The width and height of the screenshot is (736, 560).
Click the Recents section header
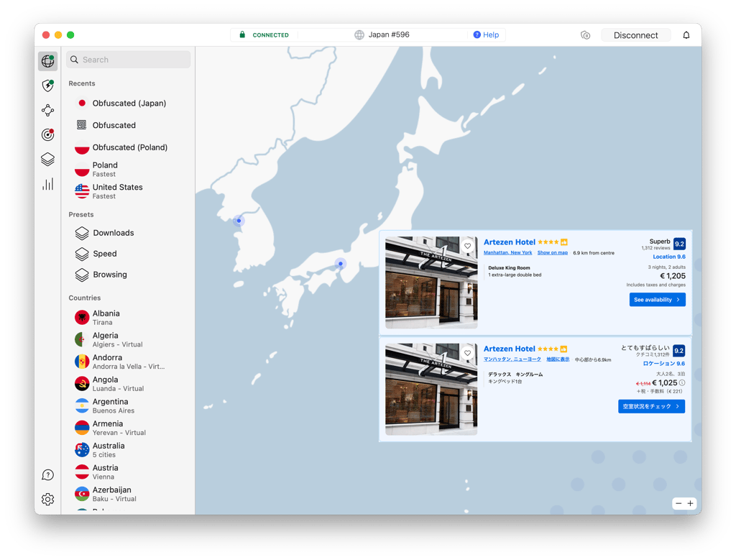click(x=82, y=83)
